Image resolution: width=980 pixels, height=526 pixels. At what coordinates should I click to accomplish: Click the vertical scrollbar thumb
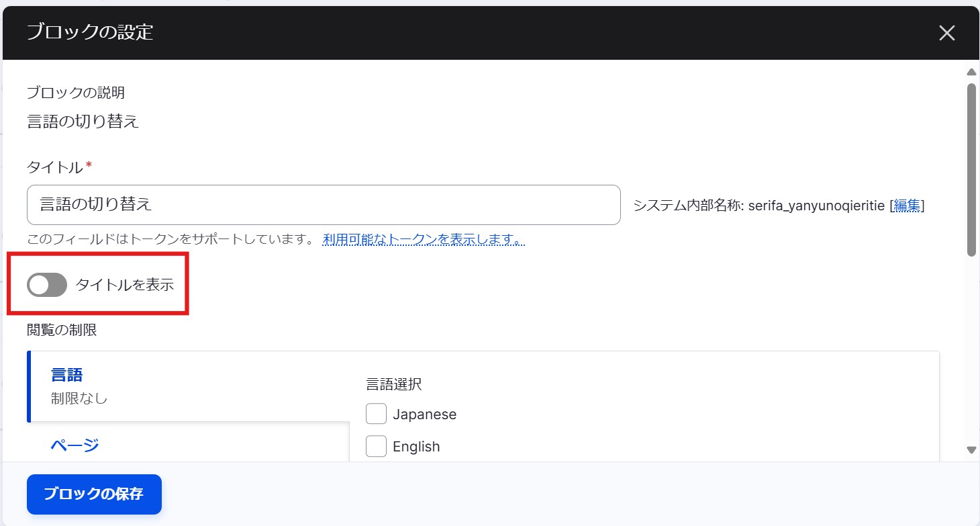tap(971, 169)
